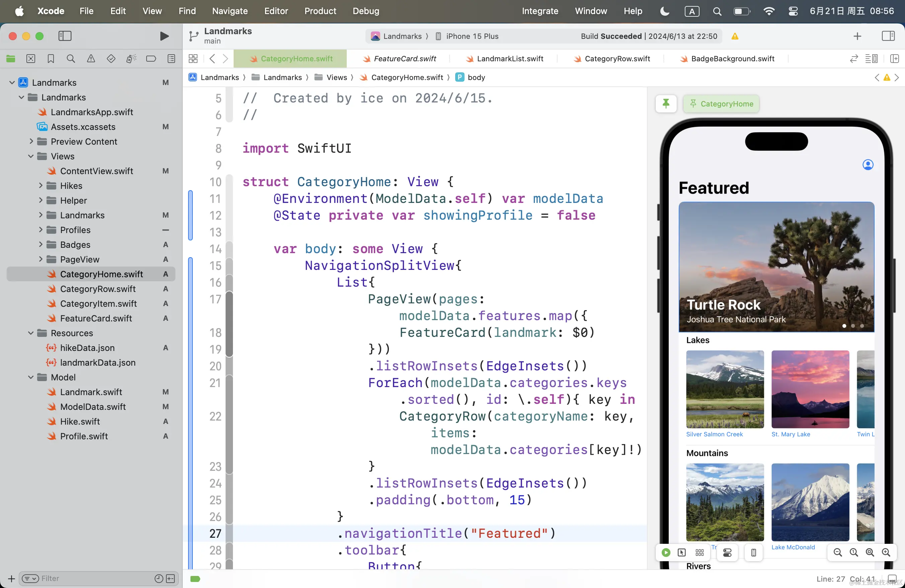Click the Live preview play button in canvas

[x=666, y=552]
